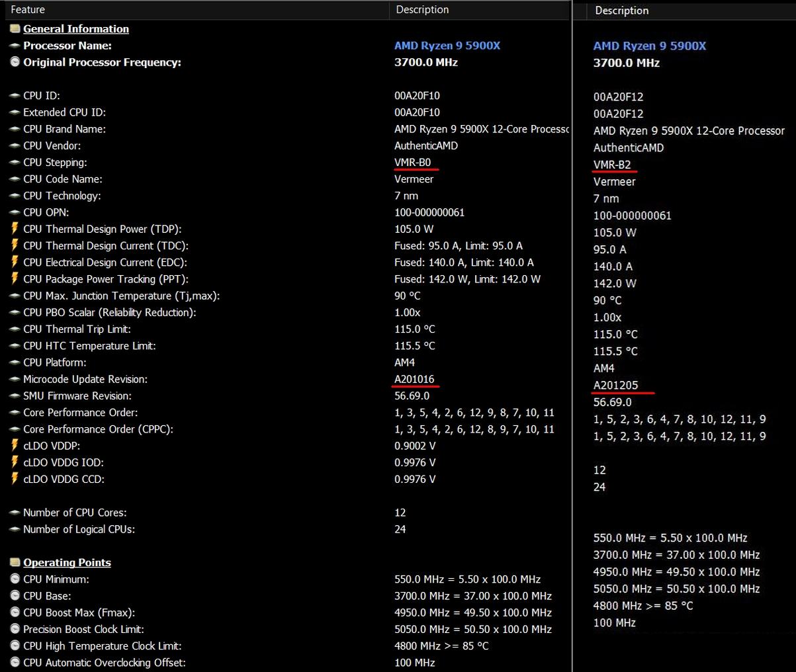Click the 105.0 W value in right panel

[x=615, y=232]
